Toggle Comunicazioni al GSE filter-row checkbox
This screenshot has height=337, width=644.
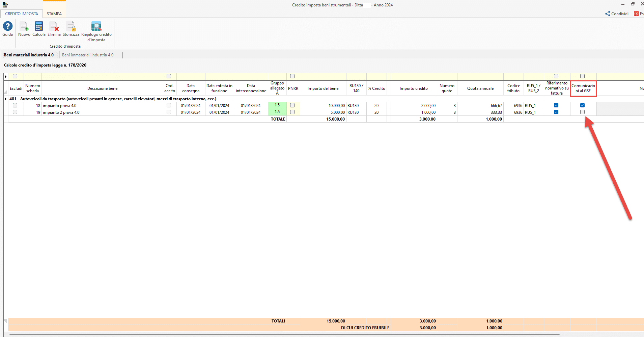pos(583,76)
